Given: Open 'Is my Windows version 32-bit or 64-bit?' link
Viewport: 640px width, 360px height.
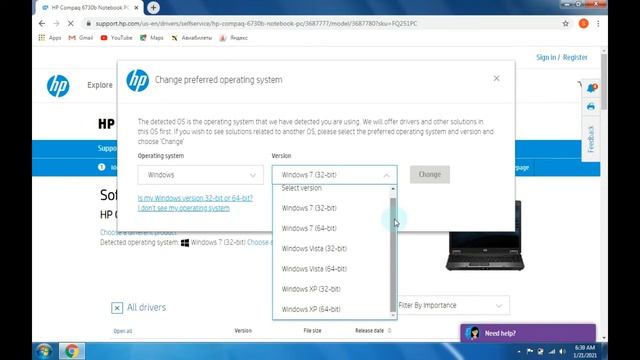Looking at the screenshot, I should pos(195,198).
